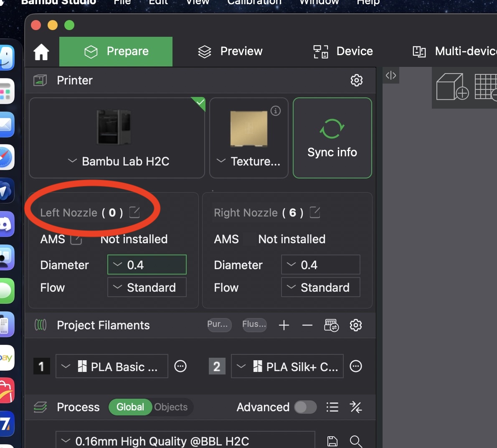Open PLA Silk+ filament dropdown
Screen dimensions: 497x448
coord(287,366)
